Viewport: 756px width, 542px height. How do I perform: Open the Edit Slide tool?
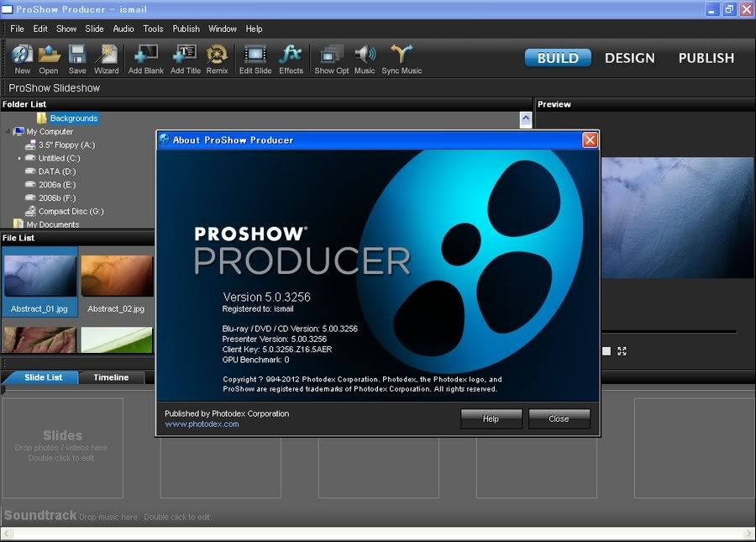coord(255,60)
